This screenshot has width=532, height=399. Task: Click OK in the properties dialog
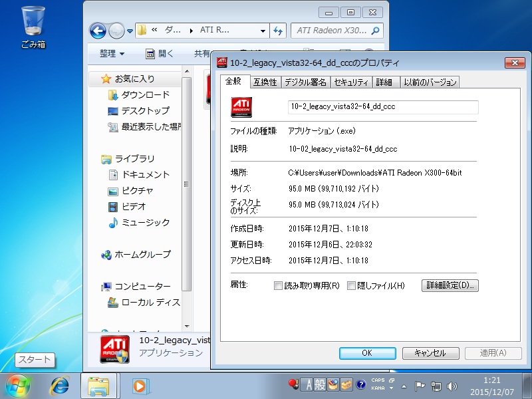point(368,353)
